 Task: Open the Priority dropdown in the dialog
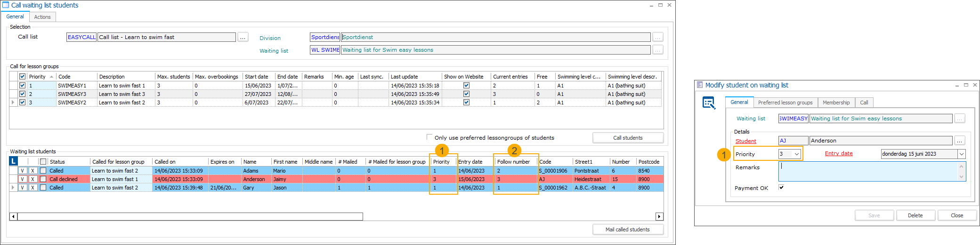click(x=797, y=154)
